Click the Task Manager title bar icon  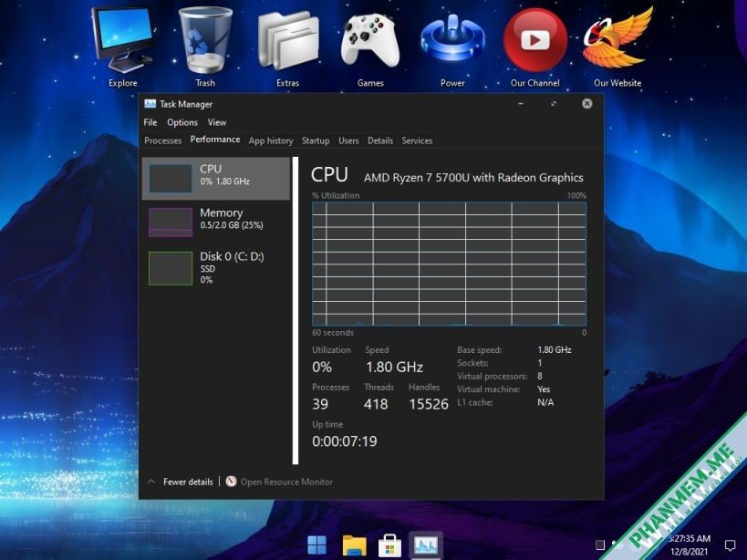(150, 104)
